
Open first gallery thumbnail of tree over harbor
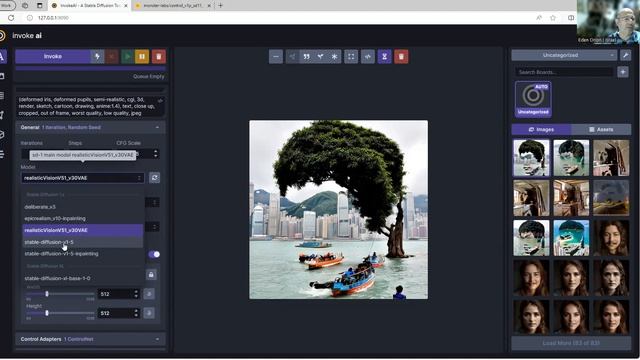pyautogui.click(x=531, y=158)
